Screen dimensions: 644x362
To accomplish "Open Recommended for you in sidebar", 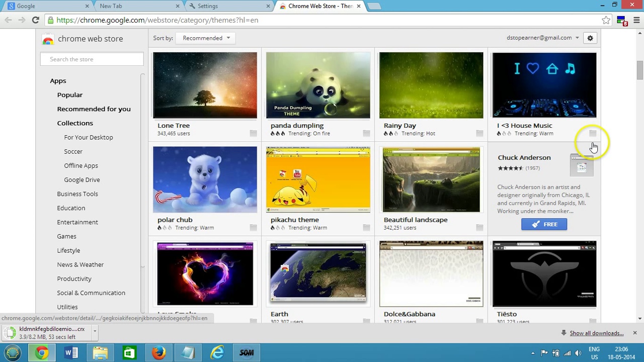I will tap(94, 109).
